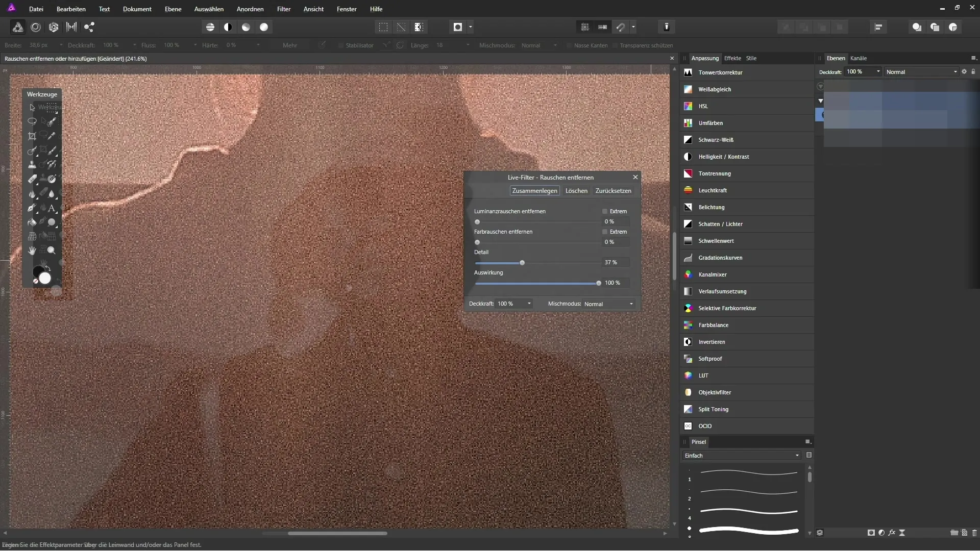Select the Burn tool flame icon
Screen dimensions: 980x551
tap(32, 193)
